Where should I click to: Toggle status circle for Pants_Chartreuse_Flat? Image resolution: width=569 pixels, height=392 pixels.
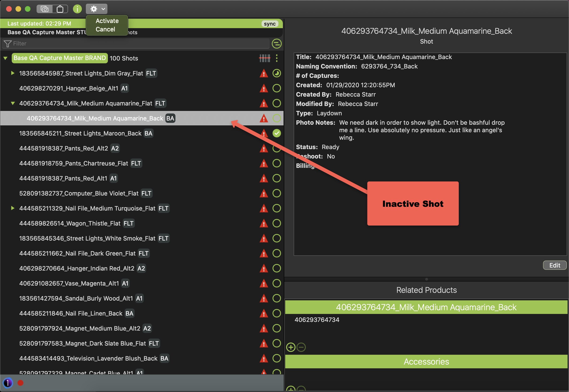(277, 163)
